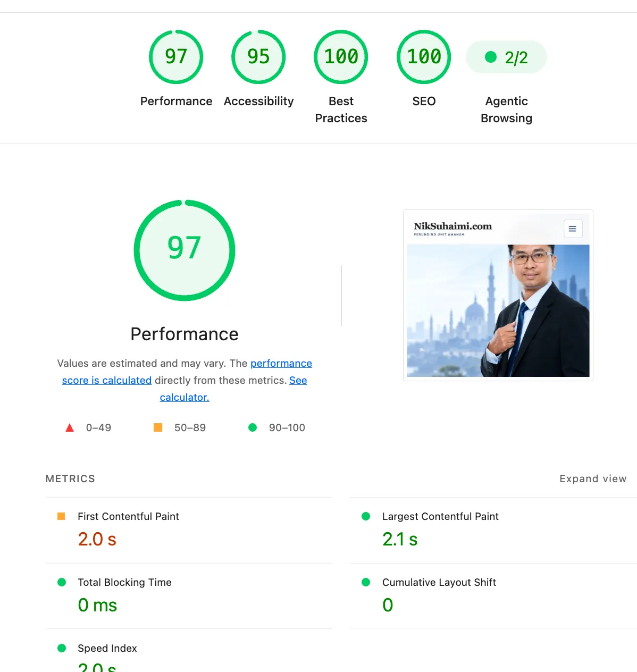Click Expand view in the metrics section
Image resolution: width=637 pixels, height=672 pixels.
[x=593, y=478]
